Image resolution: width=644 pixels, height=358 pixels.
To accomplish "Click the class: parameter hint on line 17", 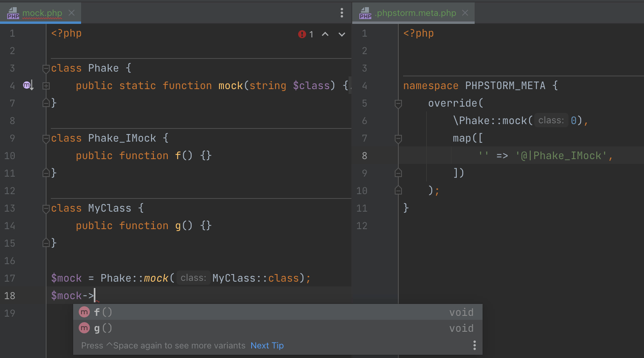I will coord(193,278).
